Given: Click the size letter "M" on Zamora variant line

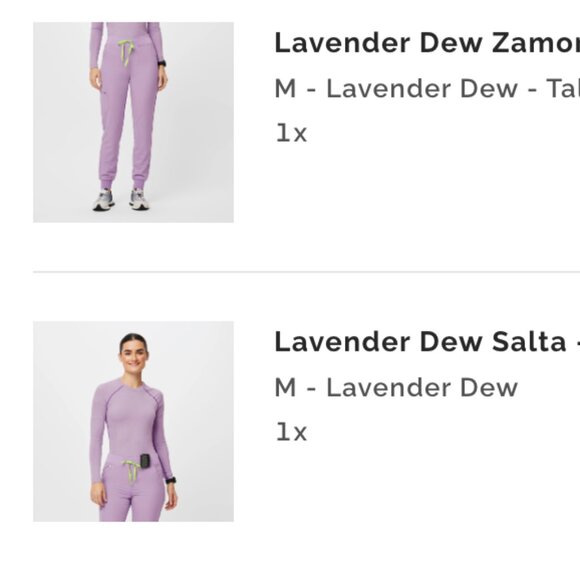Looking at the screenshot, I should coord(286,89).
